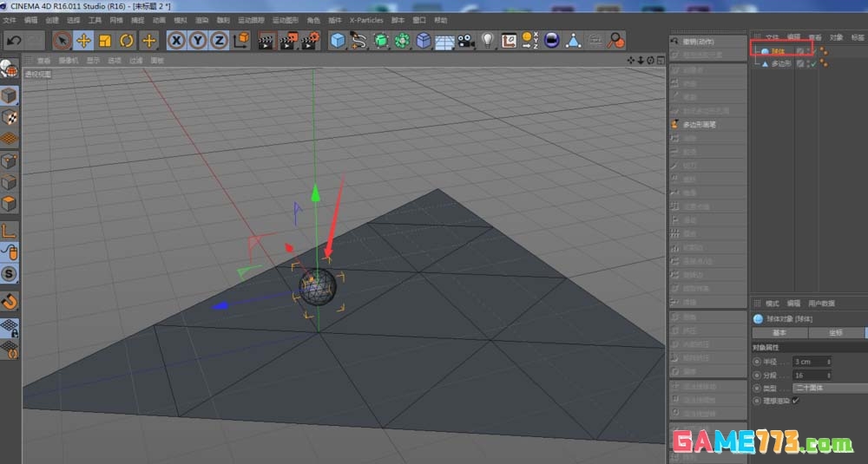This screenshot has height=464, width=868.
Task: Toggle the 理想渲染 checkbox
Action: [796, 400]
